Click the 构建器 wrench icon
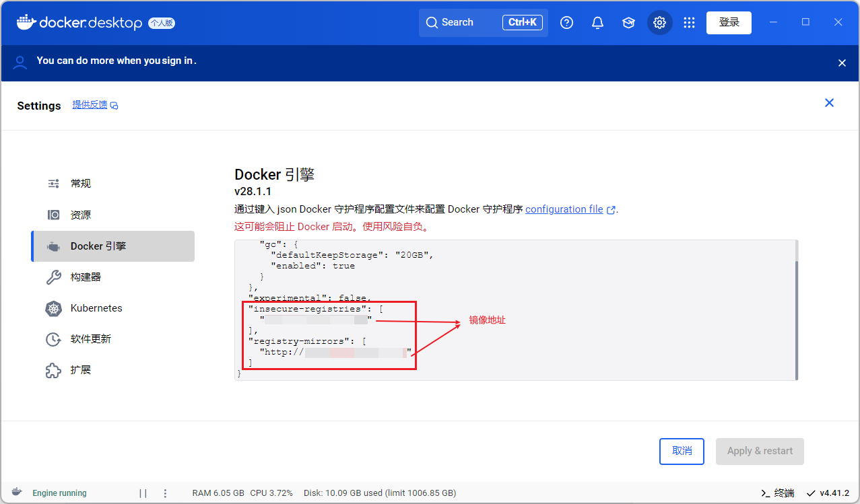The image size is (860, 504). pyautogui.click(x=53, y=277)
